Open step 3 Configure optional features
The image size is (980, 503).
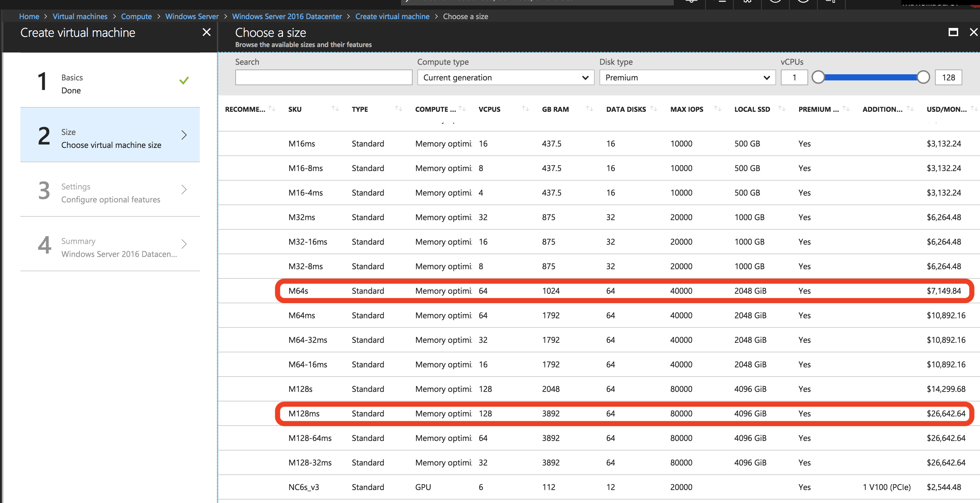pos(110,189)
